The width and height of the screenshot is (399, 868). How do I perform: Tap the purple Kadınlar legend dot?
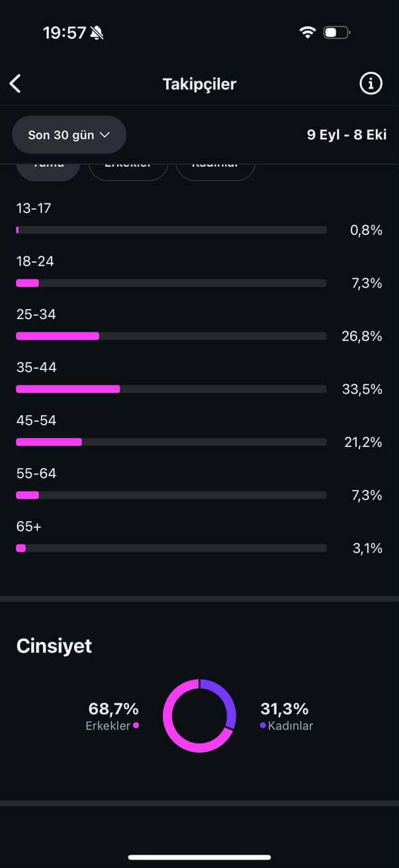coord(263,726)
